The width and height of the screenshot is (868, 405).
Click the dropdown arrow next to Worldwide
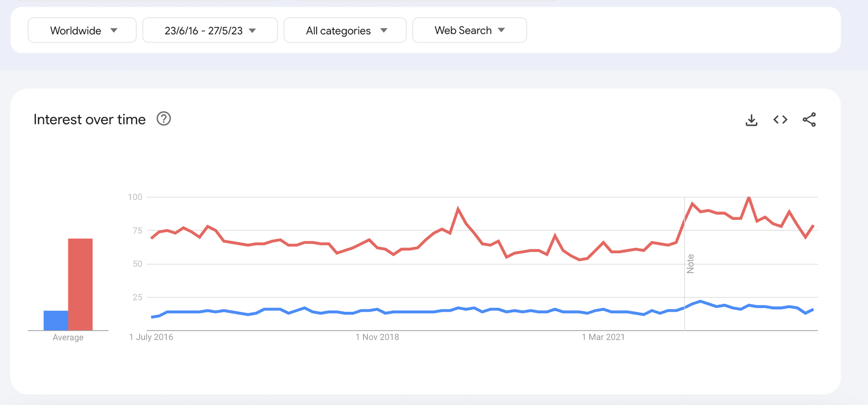(x=114, y=30)
